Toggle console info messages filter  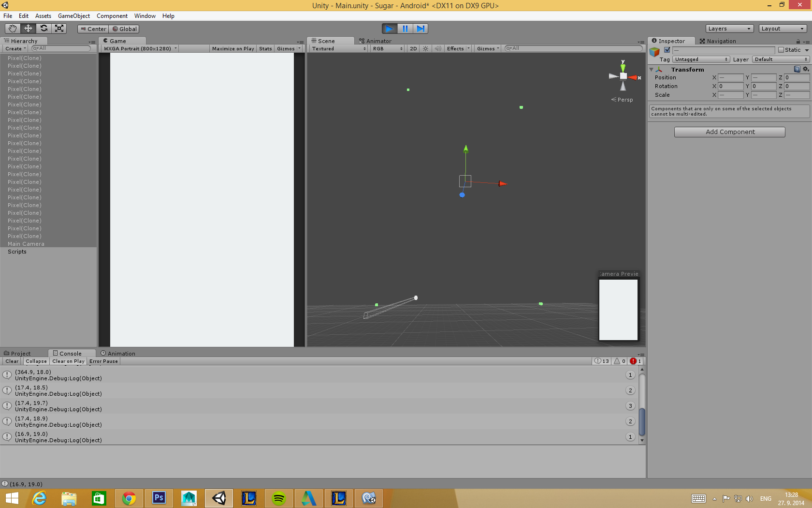click(602, 361)
